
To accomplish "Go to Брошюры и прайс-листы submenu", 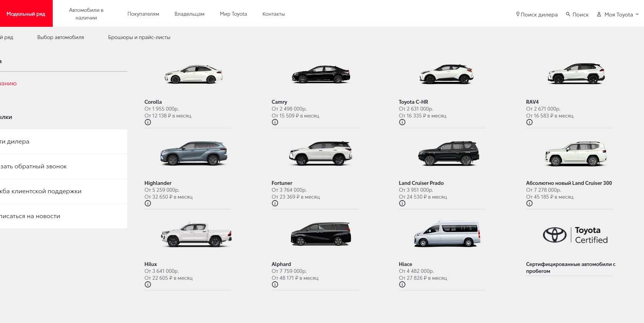I will (x=139, y=37).
